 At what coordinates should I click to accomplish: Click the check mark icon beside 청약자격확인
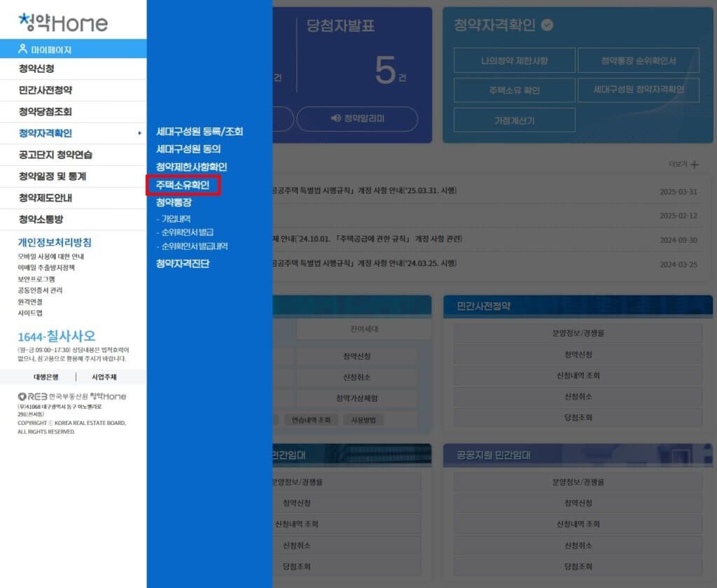tap(547, 24)
